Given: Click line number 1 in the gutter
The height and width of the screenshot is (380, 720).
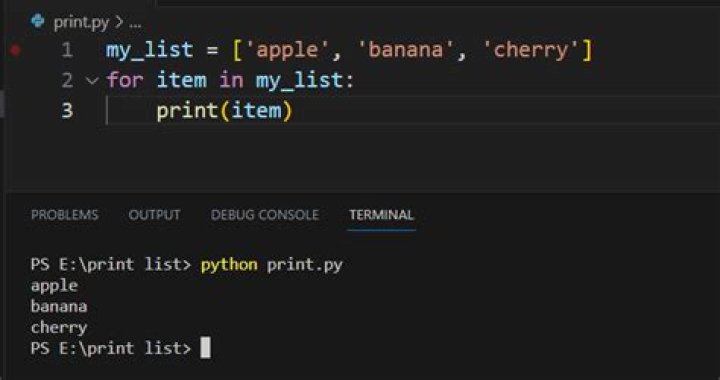Looking at the screenshot, I should [x=68, y=50].
